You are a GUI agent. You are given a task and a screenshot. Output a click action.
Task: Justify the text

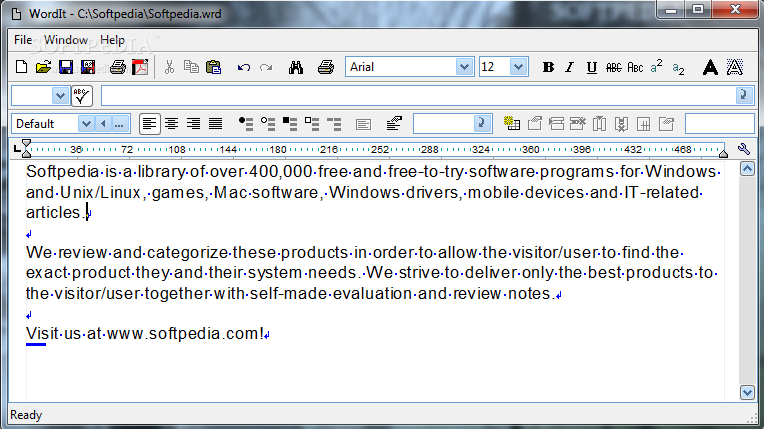click(x=215, y=123)
